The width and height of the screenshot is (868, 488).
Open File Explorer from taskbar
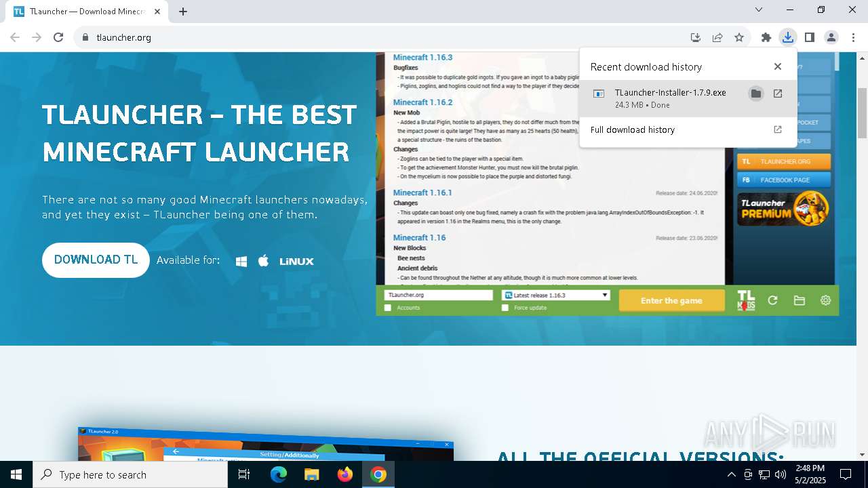click(312, 474)
